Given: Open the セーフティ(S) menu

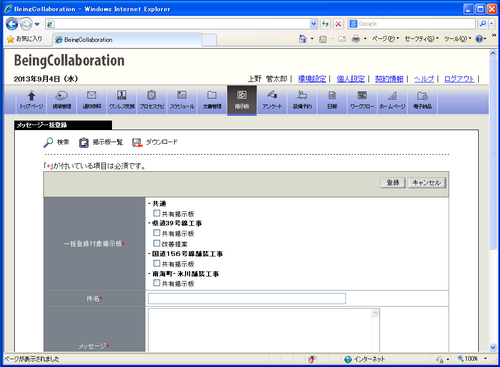Looking at the screenshot, I should point(422,39).
